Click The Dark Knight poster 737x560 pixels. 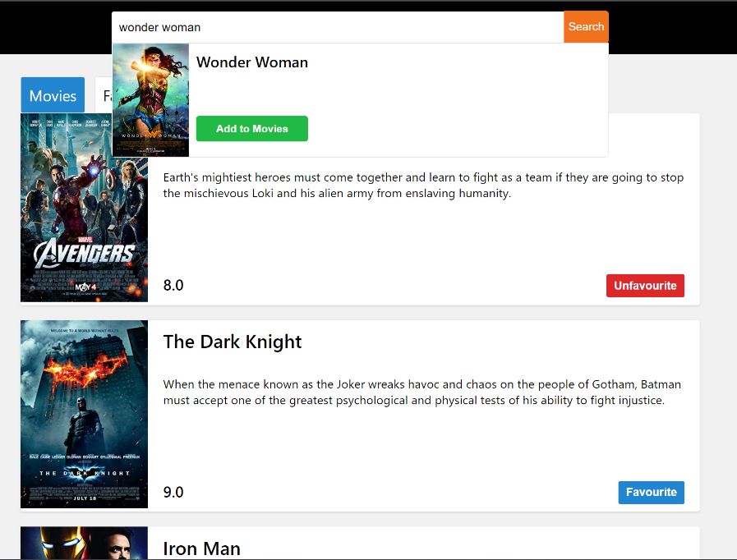pyautogui.click(x=84, y=415)
